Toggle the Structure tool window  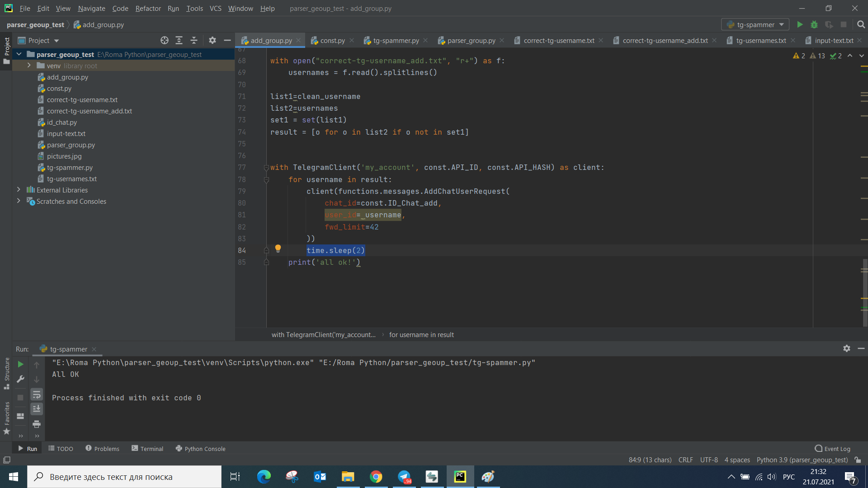coord(6,373)
